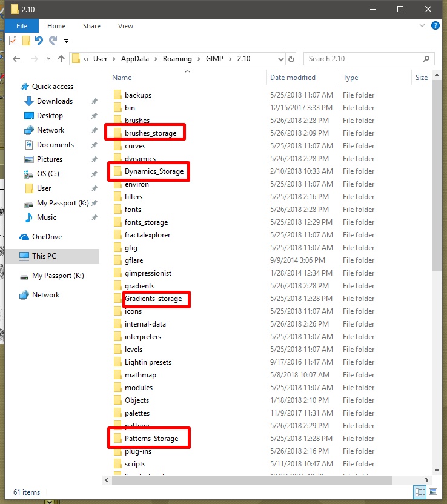Sort by Size column header
This screenshot has width=447, height=504.
[x=422, y=78]
